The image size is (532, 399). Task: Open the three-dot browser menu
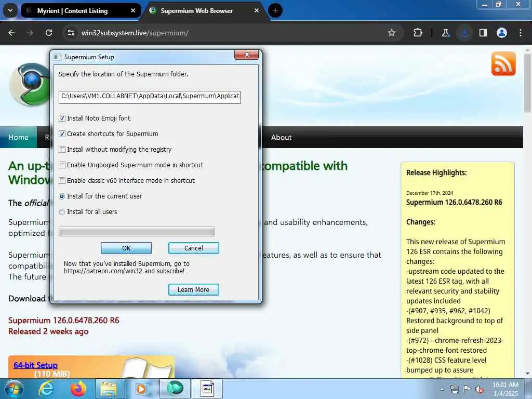tap(521, 33)
